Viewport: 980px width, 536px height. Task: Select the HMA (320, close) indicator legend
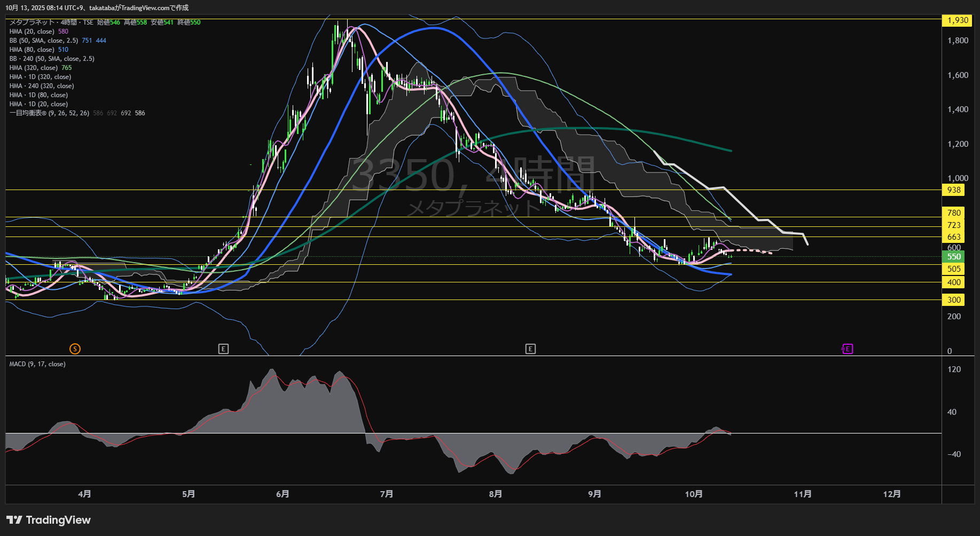pyautogui.click(x=34, y=68)
